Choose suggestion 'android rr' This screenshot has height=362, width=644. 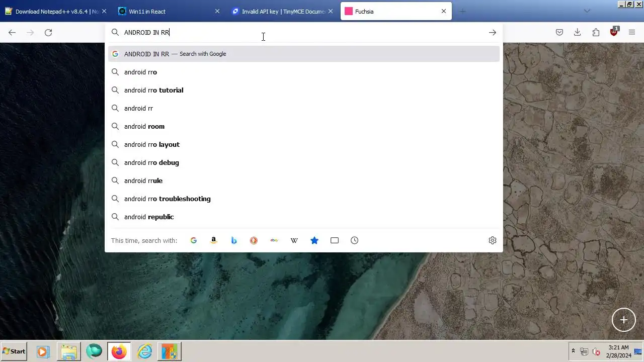(304, 108)
